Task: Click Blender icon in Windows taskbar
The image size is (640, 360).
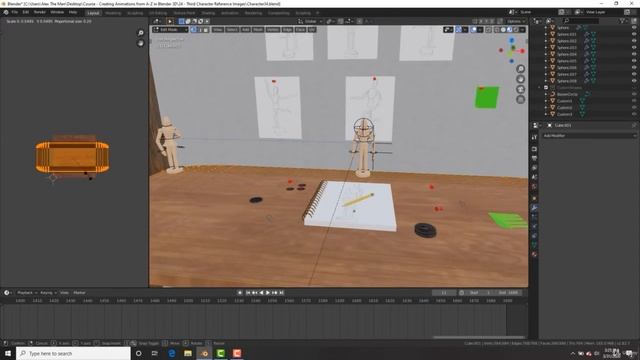Action: (x=204, y=353)
